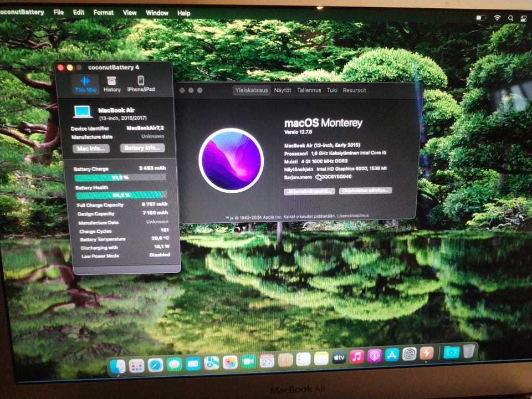The width and height of the screenshot is (532, 399).
Task: Switch to the iPhone/iPad tab
Action: [x=141, y=84]
